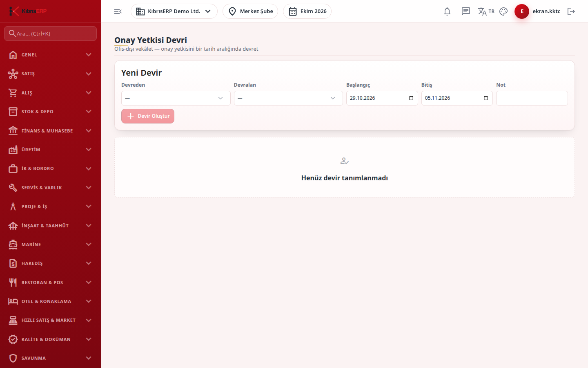Click the Not input field
Image resolution: width=588 pixels, height=368 pixels.
click(532, 98)
